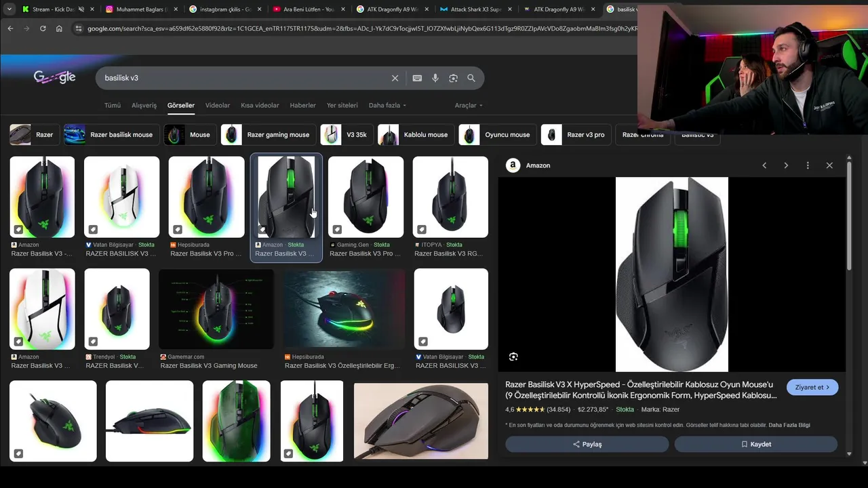
Task: Open the Razer Basilisk V3 X HyperSpeed title link
Action: [641, 390]
